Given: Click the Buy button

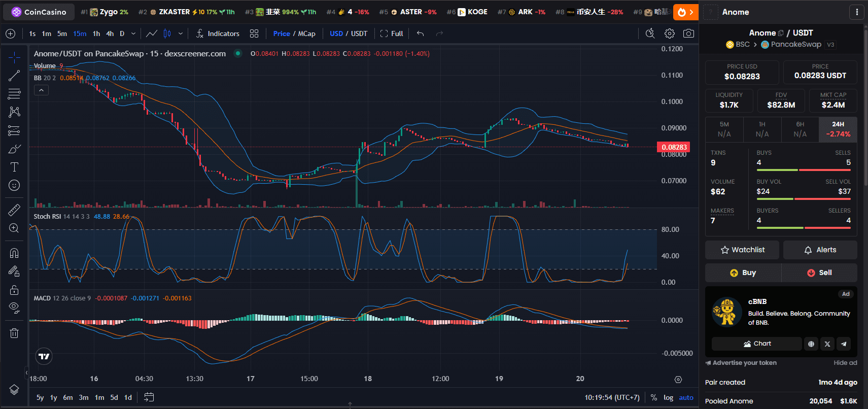Looking at the screenshot, I should click(x=743, y=272).
